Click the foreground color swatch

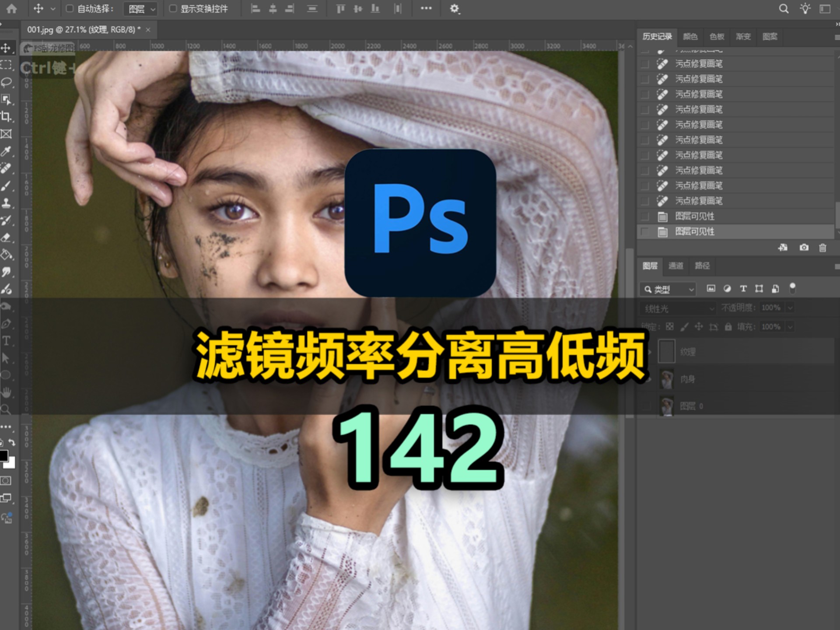point(3,455)
